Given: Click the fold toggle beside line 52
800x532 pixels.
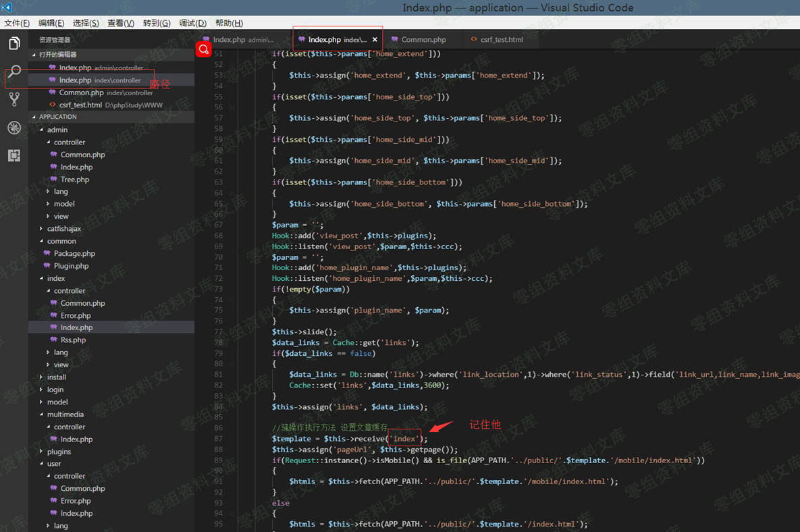Looking at the screenshot, I should 232,65.
